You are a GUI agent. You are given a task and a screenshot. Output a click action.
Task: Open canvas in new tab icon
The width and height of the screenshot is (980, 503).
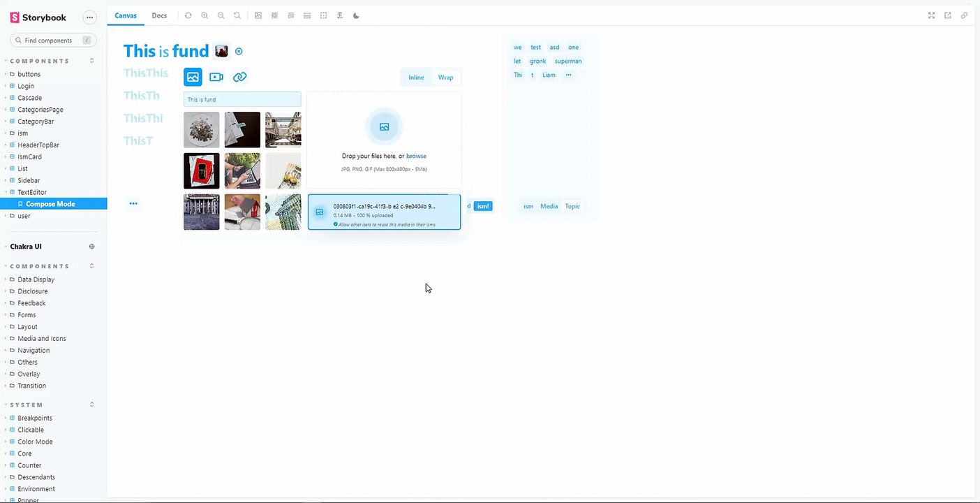coord(948,15)
